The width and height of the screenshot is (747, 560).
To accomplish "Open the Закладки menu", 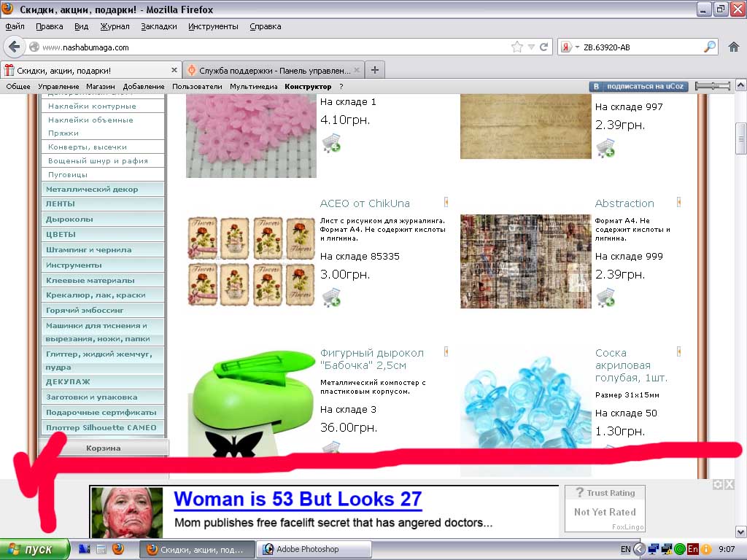I will [158, 27].
